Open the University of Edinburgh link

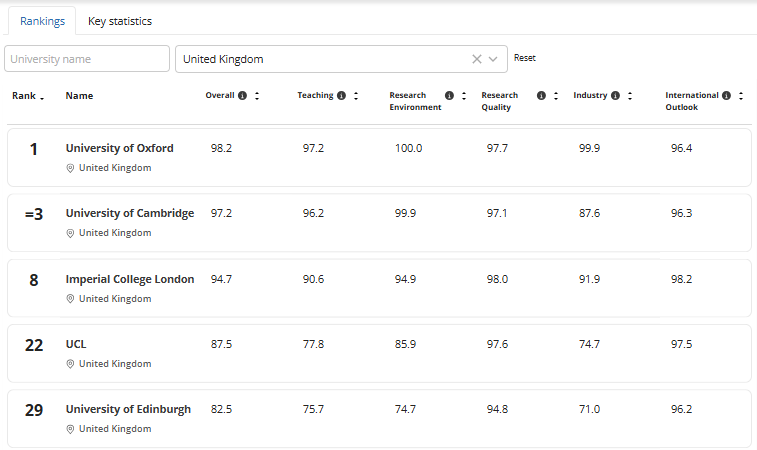point(128,410)
